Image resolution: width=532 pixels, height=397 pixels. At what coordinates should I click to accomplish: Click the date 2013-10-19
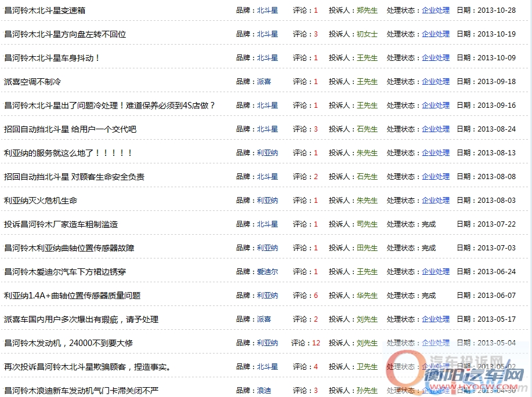click(497, 34)
